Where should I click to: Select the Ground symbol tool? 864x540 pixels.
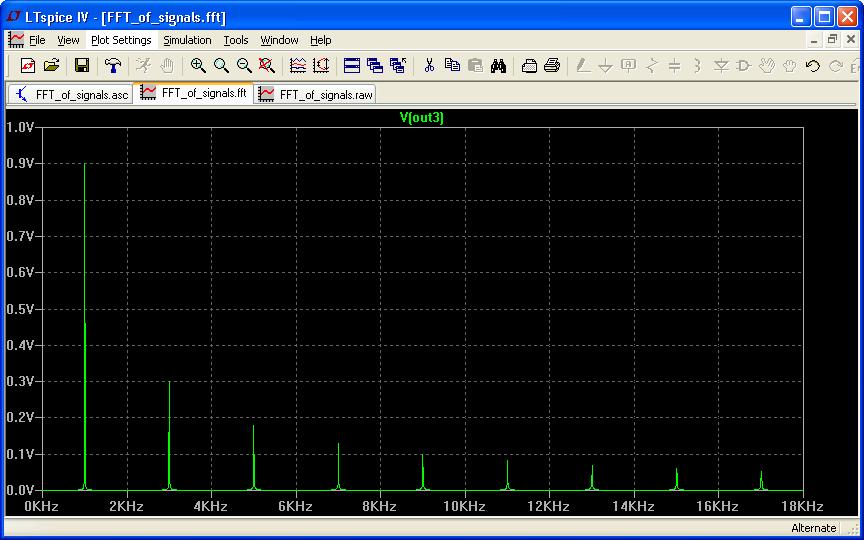click(606, 66)
